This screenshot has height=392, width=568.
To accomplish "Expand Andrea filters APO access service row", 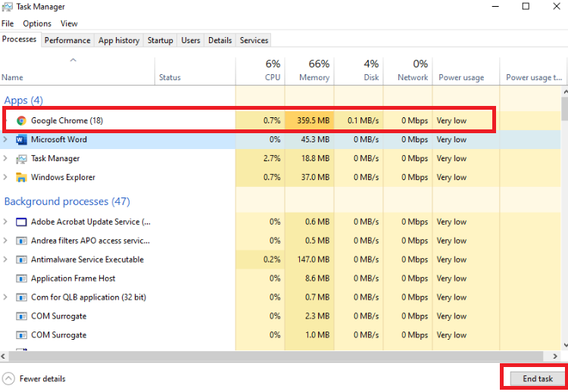I will pyautogui.click(x=5, y=241).
